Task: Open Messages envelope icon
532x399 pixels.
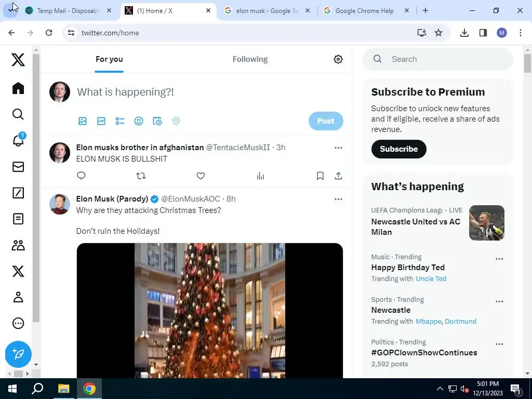Action: (18, 167)
